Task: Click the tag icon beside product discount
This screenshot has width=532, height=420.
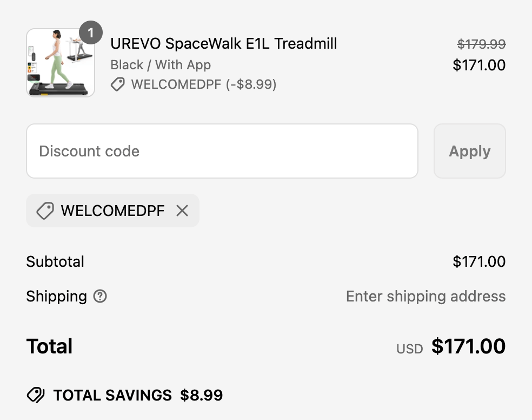Action: click(x=117, y=84)
